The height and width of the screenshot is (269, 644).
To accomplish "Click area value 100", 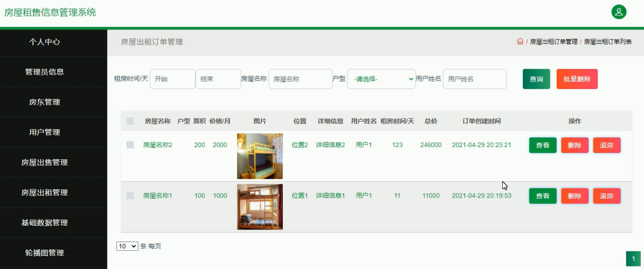I will (x=200, y=196).
